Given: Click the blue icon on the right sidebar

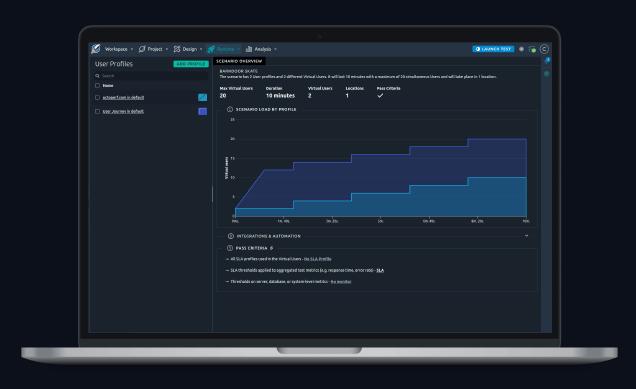Looking at the screenshot, I should (x=547, y=61).
